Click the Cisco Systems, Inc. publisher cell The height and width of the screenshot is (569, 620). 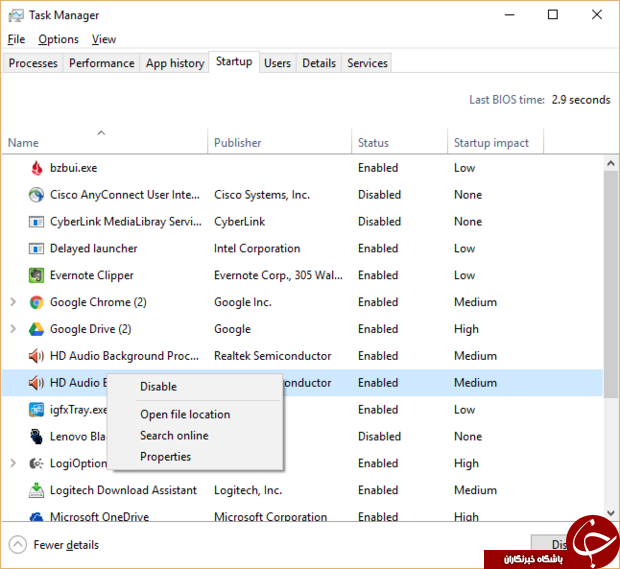click(x=262, y=195)
